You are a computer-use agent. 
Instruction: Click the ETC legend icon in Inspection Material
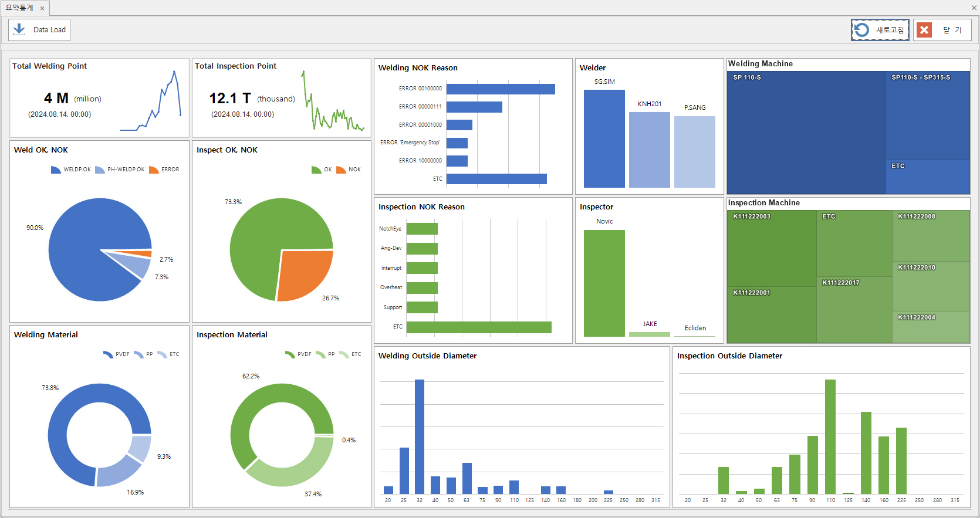pyautogui.click(x=344, y=354)
